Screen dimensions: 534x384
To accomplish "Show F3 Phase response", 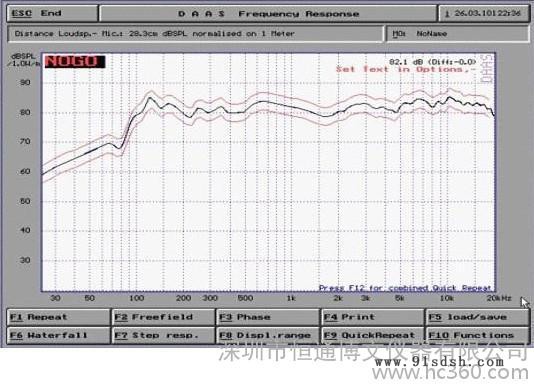I will [268, 317].
